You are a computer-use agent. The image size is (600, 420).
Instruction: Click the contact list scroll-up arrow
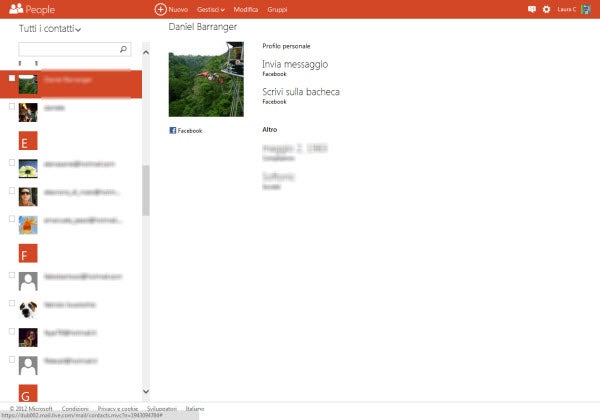(x=146, y=52)
